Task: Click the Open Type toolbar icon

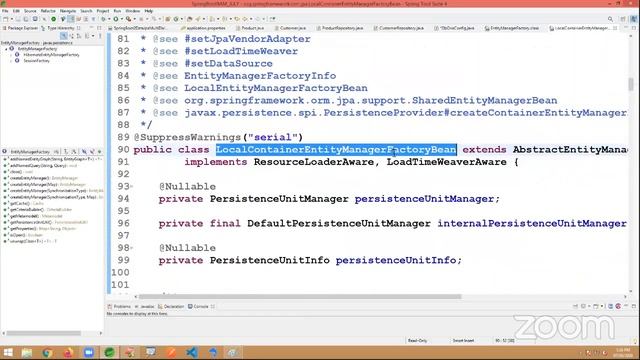Action: click(189, 19)
